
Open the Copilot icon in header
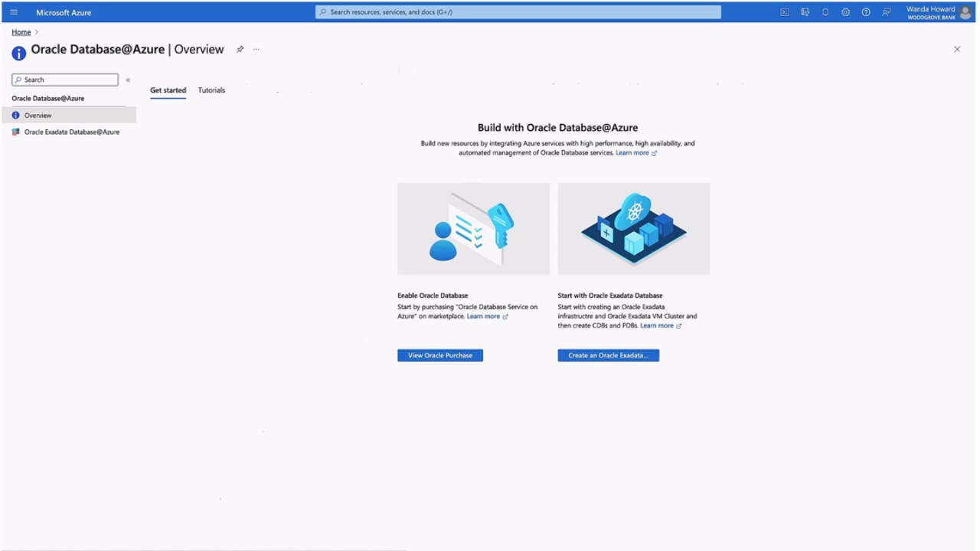(805, 12)
